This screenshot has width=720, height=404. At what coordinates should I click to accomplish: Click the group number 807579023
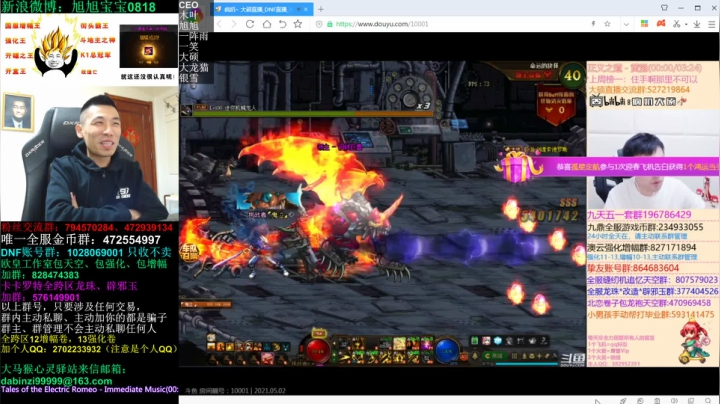point(697,280)
